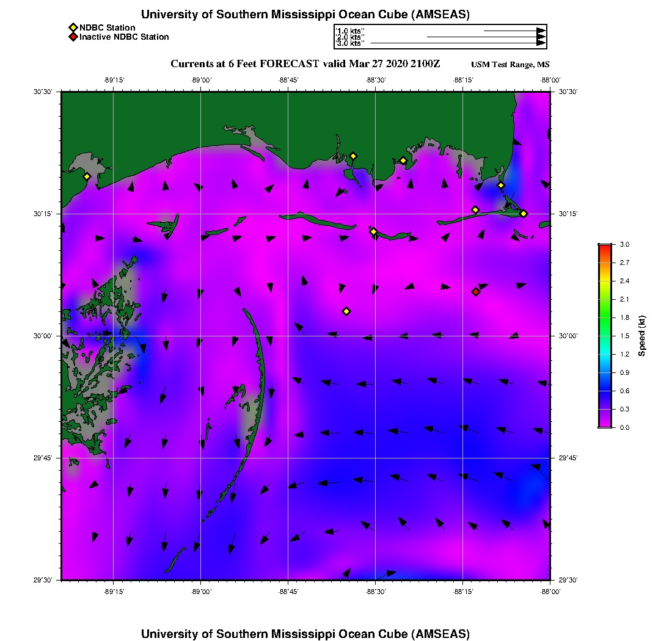Click the red top end of the speed color bar
Viewport: 672px width, 641px height.
[605, 247]
